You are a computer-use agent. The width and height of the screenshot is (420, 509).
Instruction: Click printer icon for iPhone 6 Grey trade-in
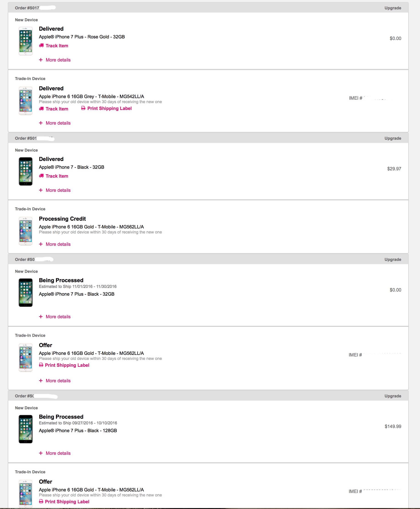pyautogui.click(x=83, y=108)
